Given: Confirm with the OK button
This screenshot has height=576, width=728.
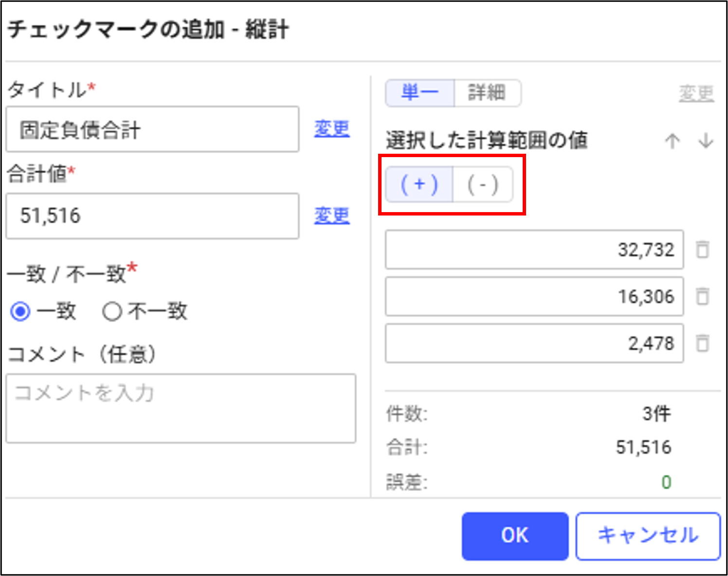Looking at the screenshot, I should click(x=515, y=536).
